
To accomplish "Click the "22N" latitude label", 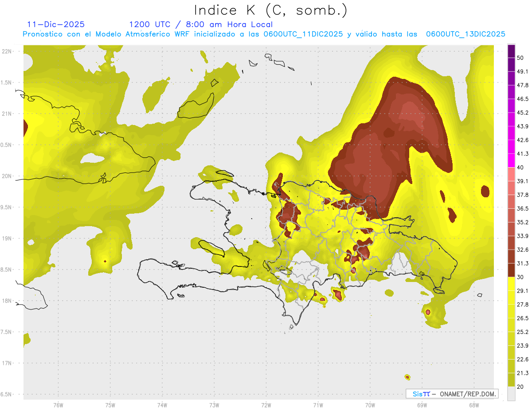I will pos(7,51).
